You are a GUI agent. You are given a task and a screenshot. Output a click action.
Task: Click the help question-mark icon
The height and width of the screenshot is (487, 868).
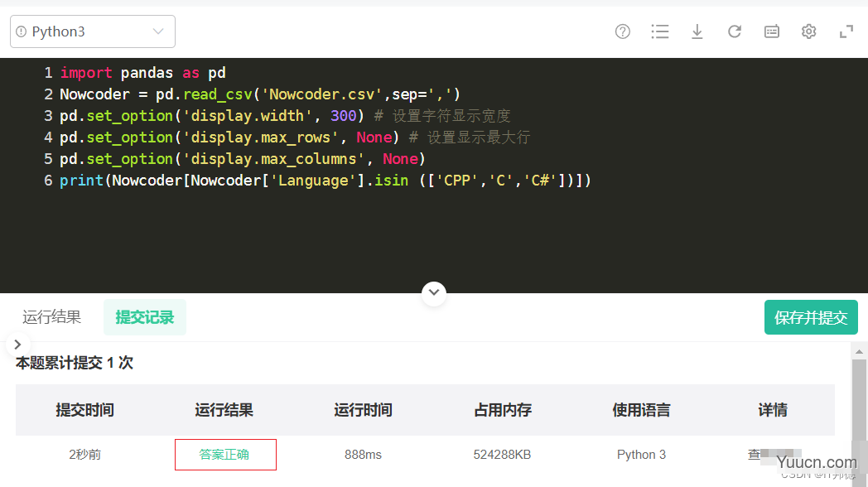(x=623, y=31)
